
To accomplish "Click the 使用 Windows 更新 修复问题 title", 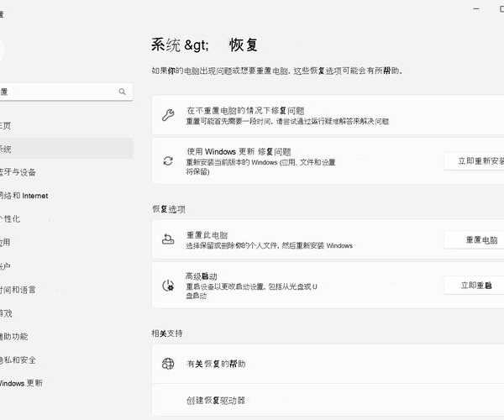I will pyautogui.click(x=239, y=151).
